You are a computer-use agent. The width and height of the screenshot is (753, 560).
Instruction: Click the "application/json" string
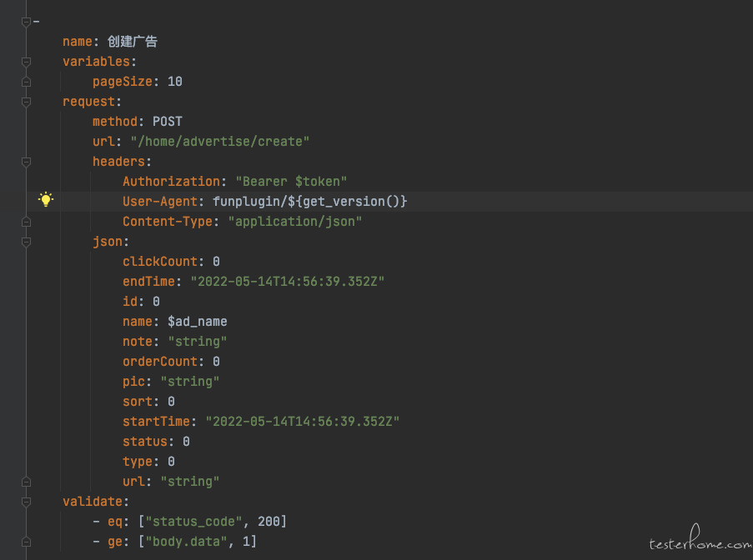[295, 222]
